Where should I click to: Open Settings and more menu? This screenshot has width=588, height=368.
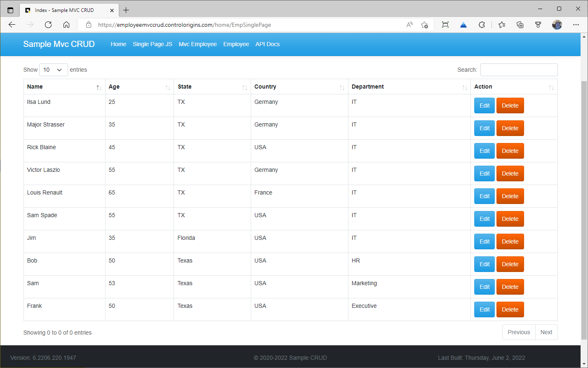point(576,25)
